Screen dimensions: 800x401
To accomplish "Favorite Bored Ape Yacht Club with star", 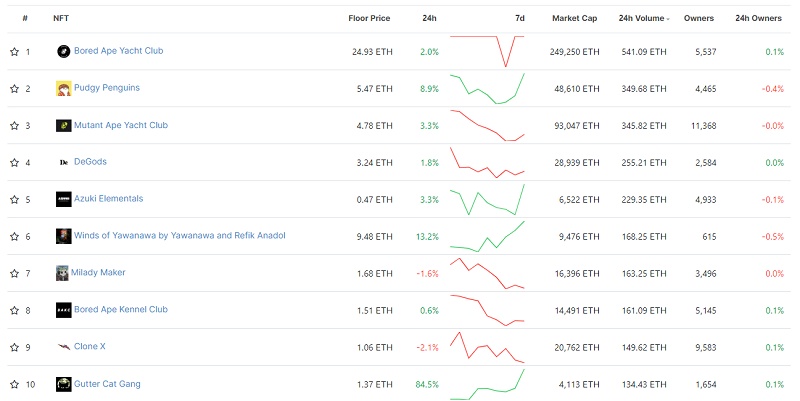I will click(14, 52).
